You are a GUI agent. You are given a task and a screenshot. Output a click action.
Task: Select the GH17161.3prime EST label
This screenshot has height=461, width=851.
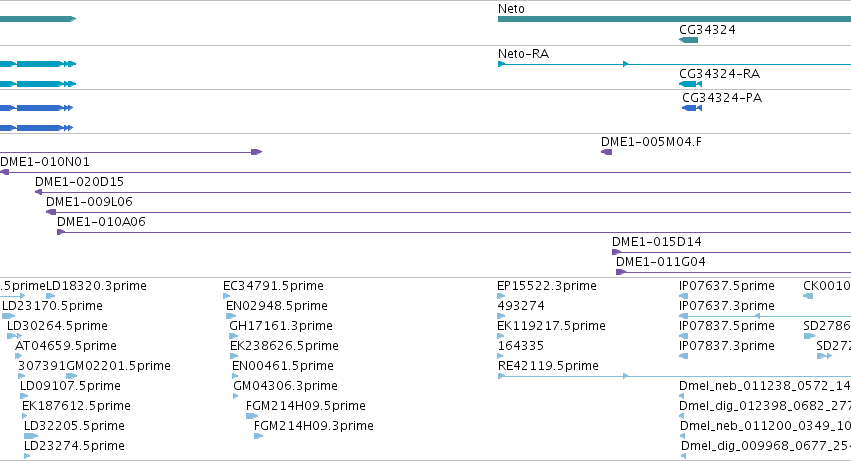click(281, 326)
